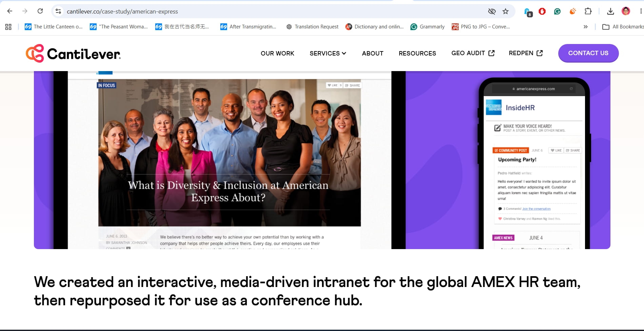Open the RESOURCES nav item
Image resolution: width=644 pixels, height=331 pixels.
click(417, 53)
